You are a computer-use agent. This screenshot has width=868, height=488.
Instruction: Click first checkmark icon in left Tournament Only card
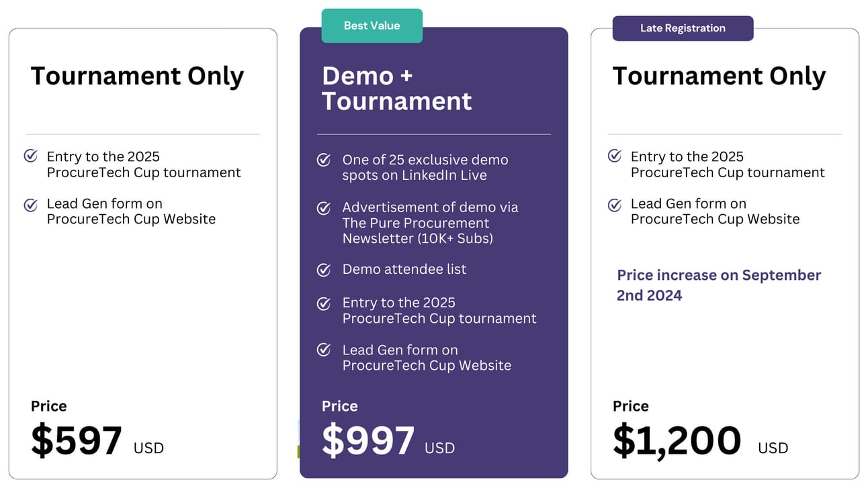click(30, 156)
